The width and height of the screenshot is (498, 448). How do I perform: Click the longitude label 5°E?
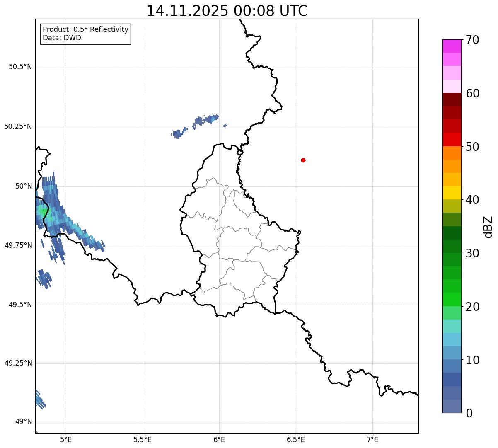(x=66, y=439)
